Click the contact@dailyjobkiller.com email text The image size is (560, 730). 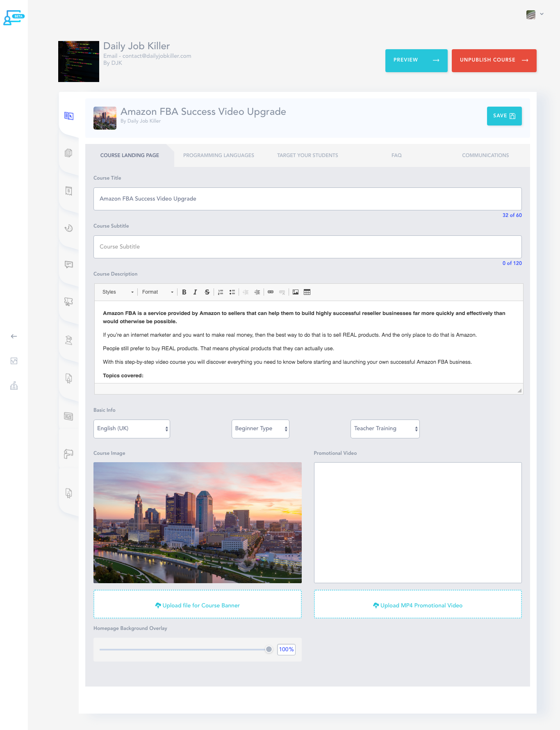tap(157, 56)
